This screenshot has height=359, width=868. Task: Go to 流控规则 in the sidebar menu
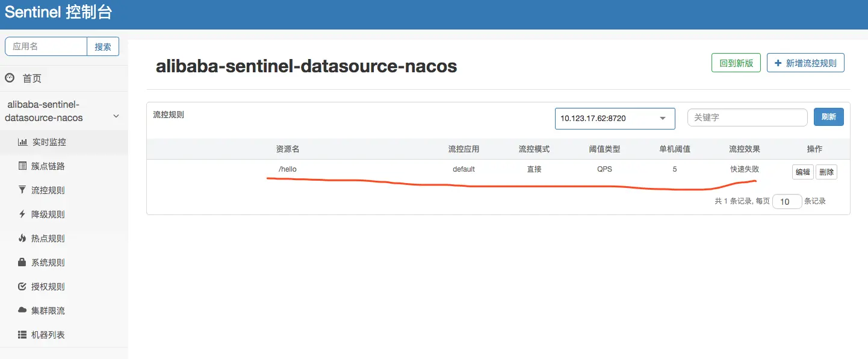48,190
